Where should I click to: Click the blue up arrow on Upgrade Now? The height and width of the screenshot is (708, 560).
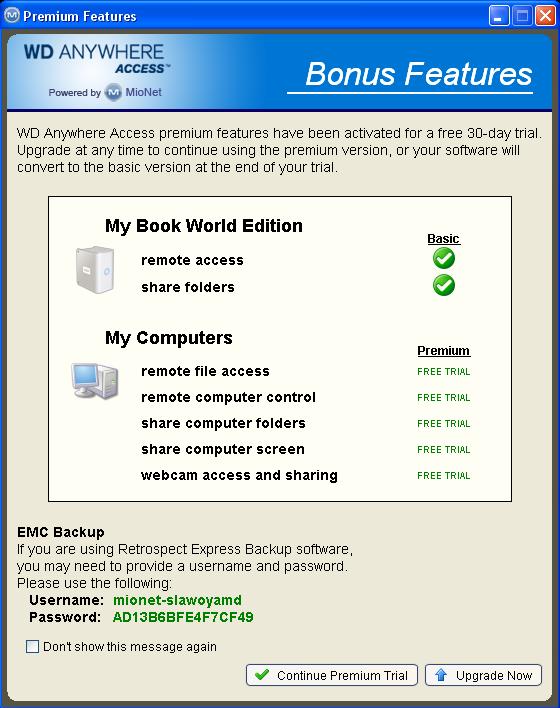click(441, 675)
